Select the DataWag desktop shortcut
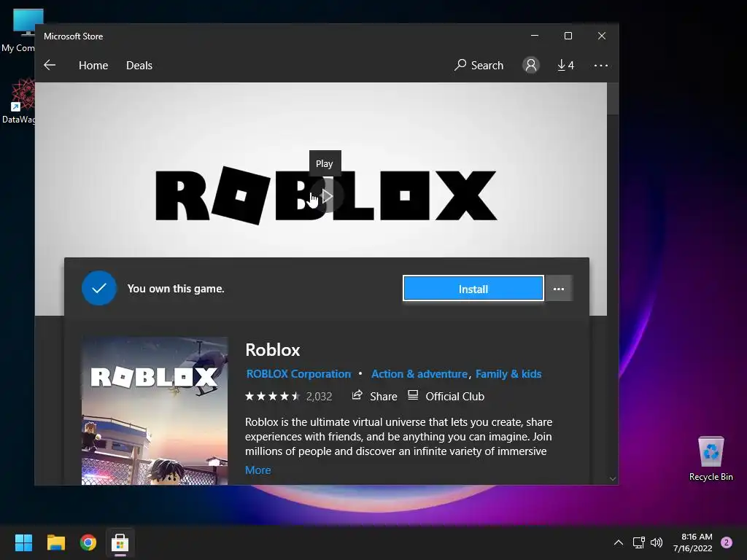 18,101
